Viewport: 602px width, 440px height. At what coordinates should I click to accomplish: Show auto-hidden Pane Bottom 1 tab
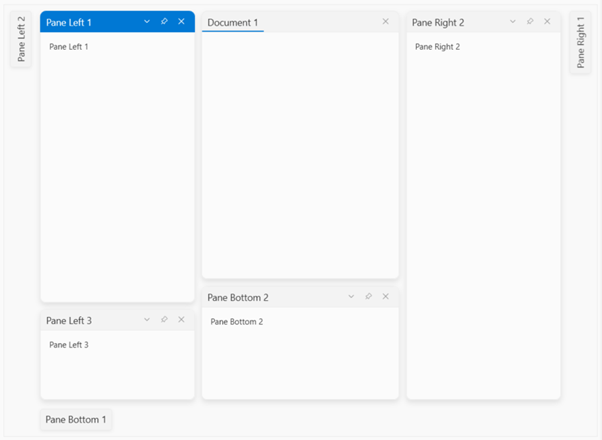click(x=76, y=419)
